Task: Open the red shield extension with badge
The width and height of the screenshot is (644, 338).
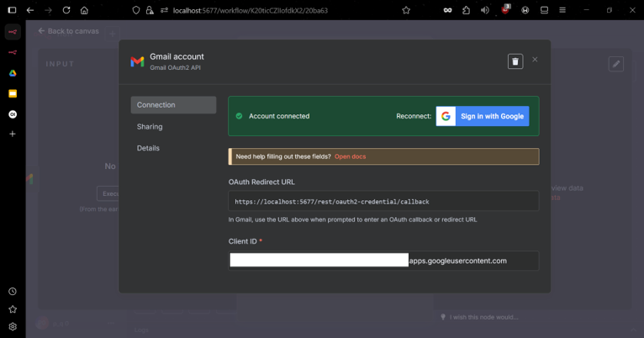Action: 505,10
